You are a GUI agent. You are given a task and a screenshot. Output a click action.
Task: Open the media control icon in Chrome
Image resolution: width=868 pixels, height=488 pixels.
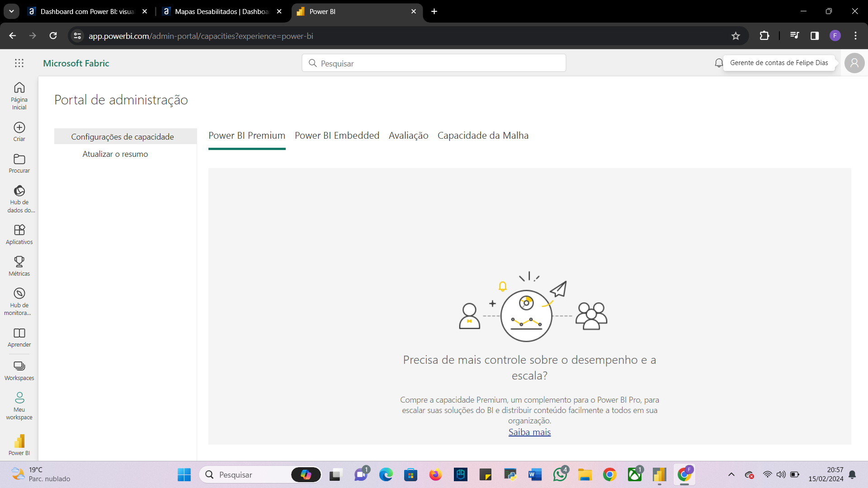coord(794,36)
